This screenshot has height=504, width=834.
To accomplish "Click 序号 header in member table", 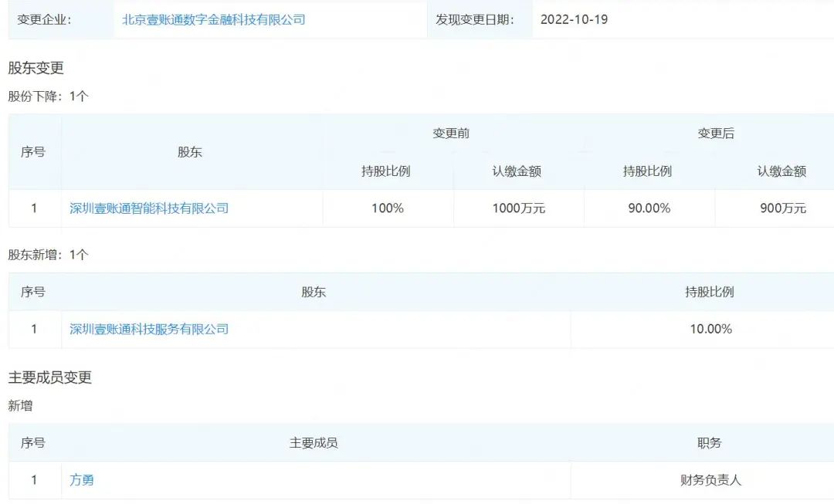I will point(33,443).
